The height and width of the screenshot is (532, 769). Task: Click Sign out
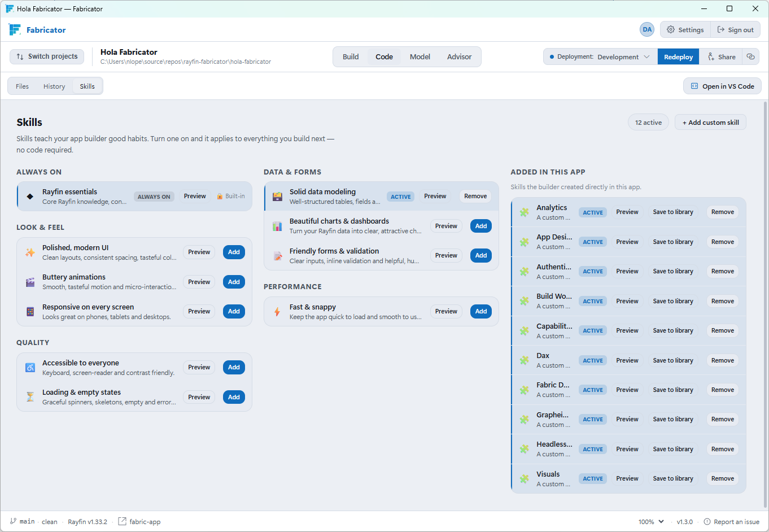pyautogui.click(x=735, y=30)
